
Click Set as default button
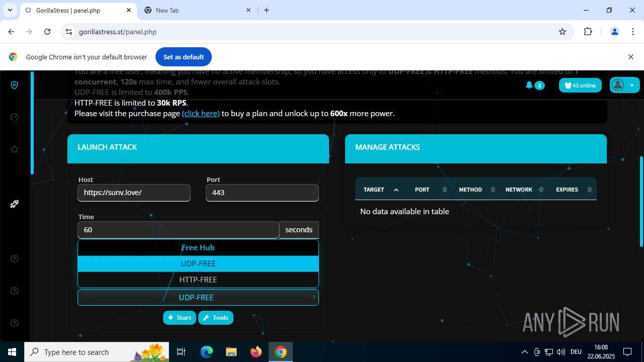pos(184,57)
